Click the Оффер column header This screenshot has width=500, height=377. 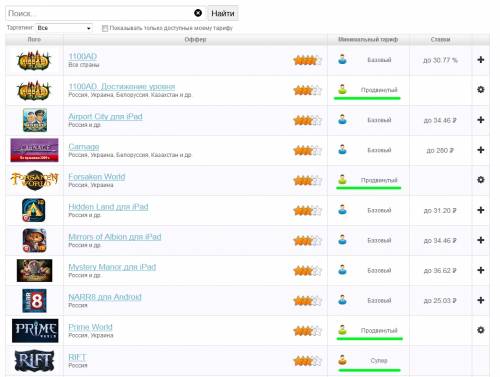click(x=195, y=39)
